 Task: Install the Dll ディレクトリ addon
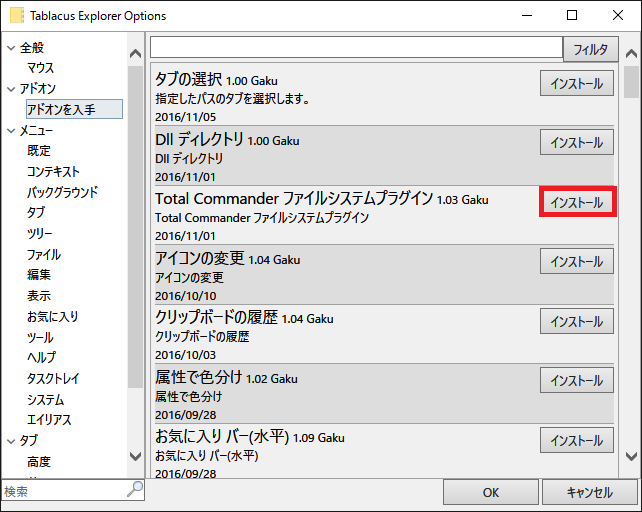(576, 143)
